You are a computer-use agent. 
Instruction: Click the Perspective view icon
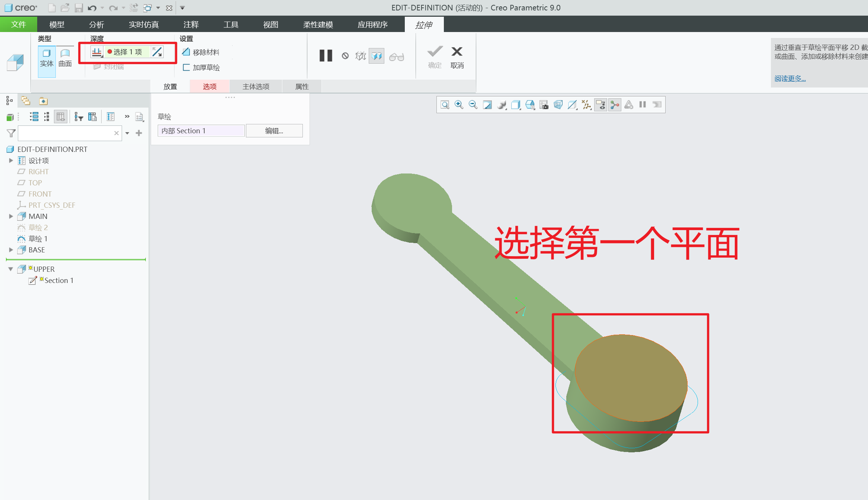tap(558, 105)
